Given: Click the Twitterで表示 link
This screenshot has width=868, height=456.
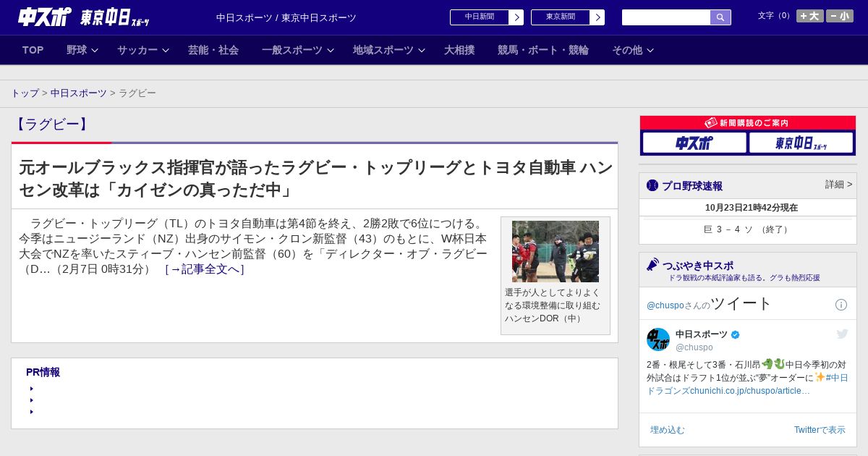Looking at the screenshot, I should (x=820, y=430).
